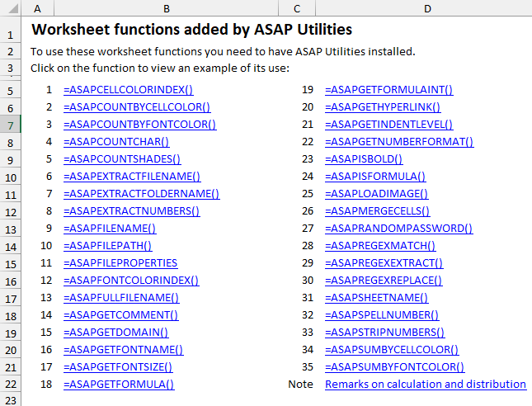Viewport: 532px width, 406px height.
Task: Click the =ASAPGETFONTSIZE() link
Action: tap(118, 366)
